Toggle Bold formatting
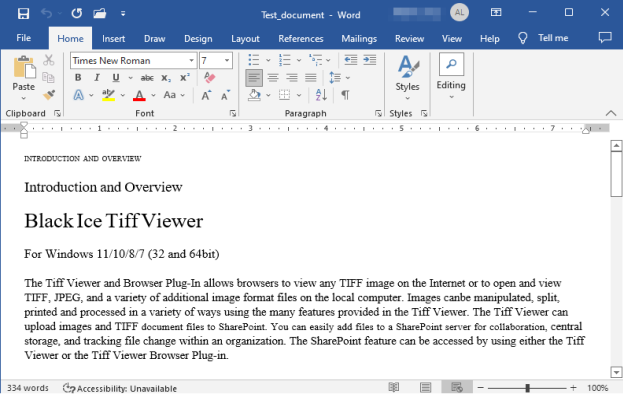 78,78
